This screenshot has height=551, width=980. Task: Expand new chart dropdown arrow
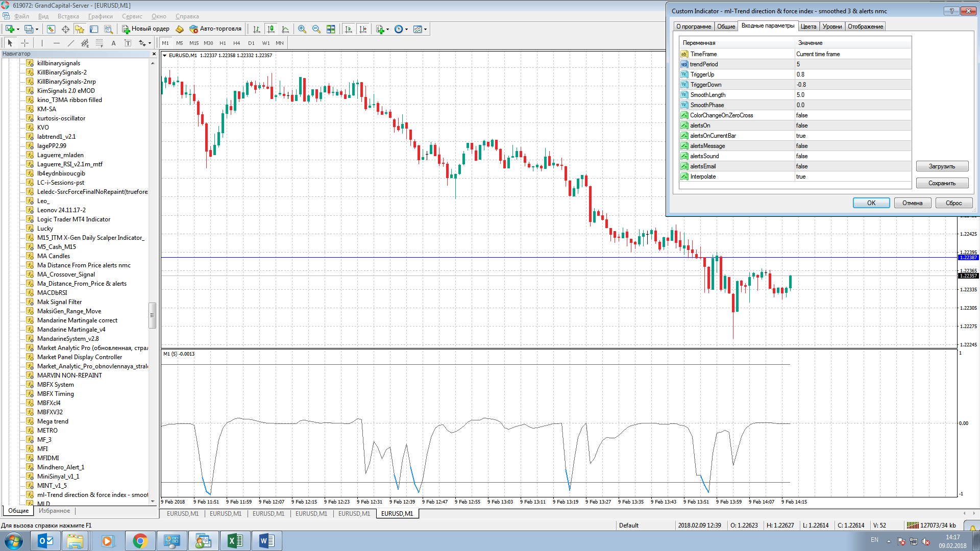18,29
